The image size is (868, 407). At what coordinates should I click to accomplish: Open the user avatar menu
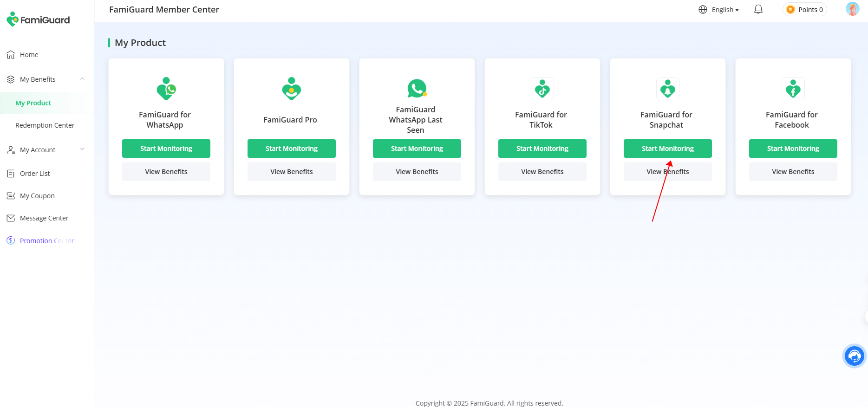point(852,9)
